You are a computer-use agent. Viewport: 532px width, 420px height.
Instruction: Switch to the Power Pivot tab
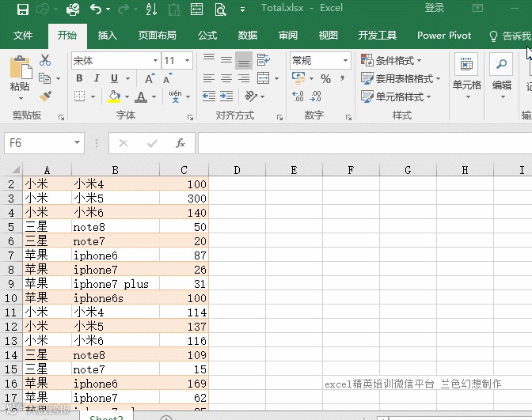pyautogui.click(x=444, y=36)
